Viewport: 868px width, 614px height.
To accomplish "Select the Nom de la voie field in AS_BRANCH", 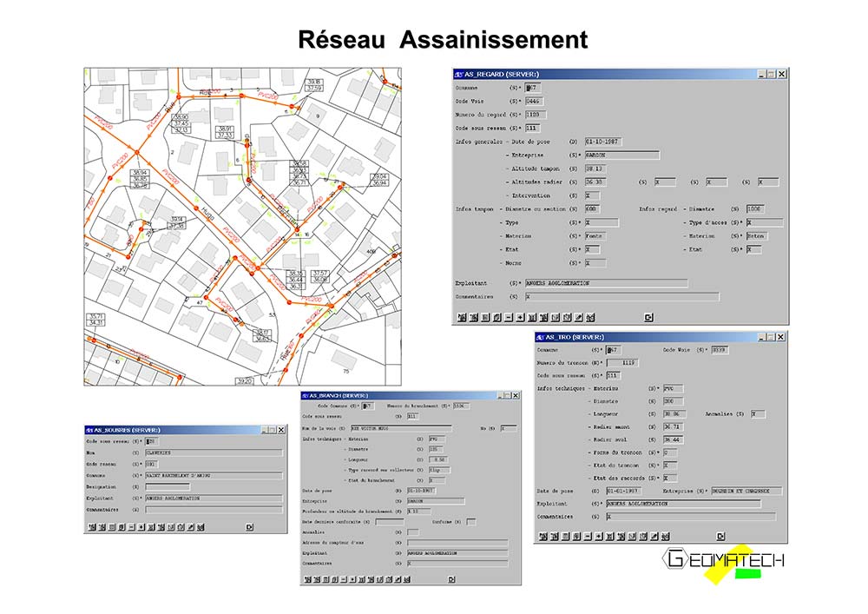I will click(401, 428).
